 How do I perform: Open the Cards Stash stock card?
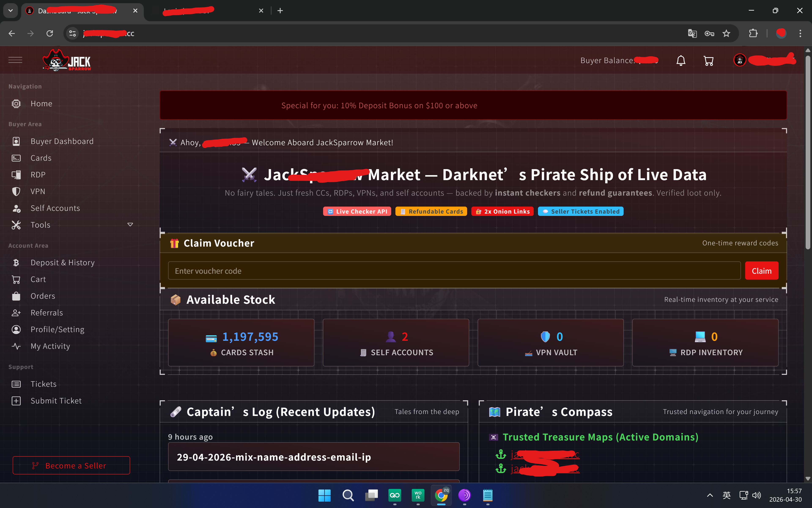pyautogui.click(x=241, y=343)
